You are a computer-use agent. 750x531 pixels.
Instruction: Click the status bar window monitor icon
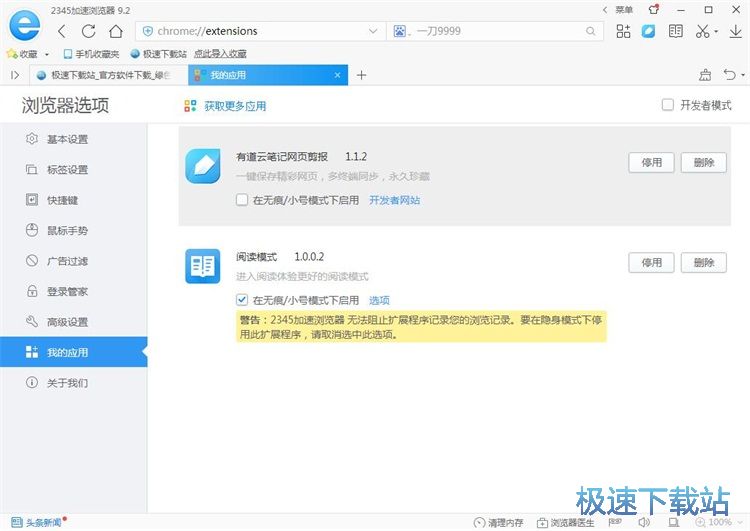point(674,522)
